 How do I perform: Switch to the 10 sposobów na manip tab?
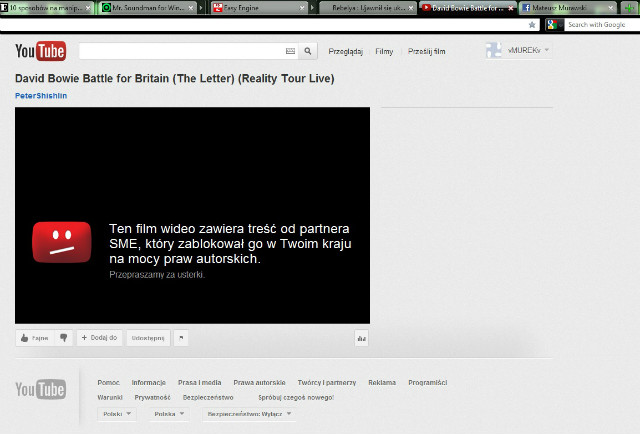[46, 8]
